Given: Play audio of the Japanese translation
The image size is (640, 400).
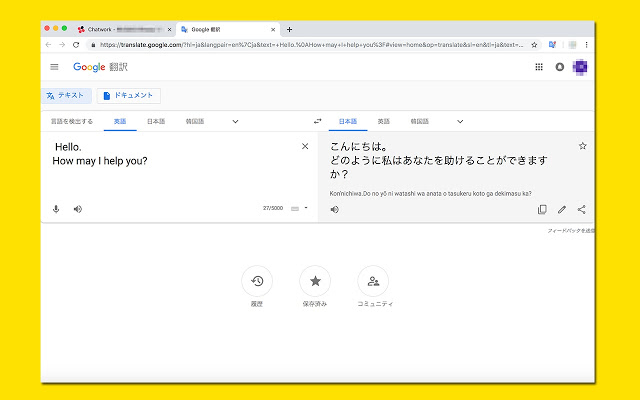Looking at the screenshot, I should coord(334,209).
